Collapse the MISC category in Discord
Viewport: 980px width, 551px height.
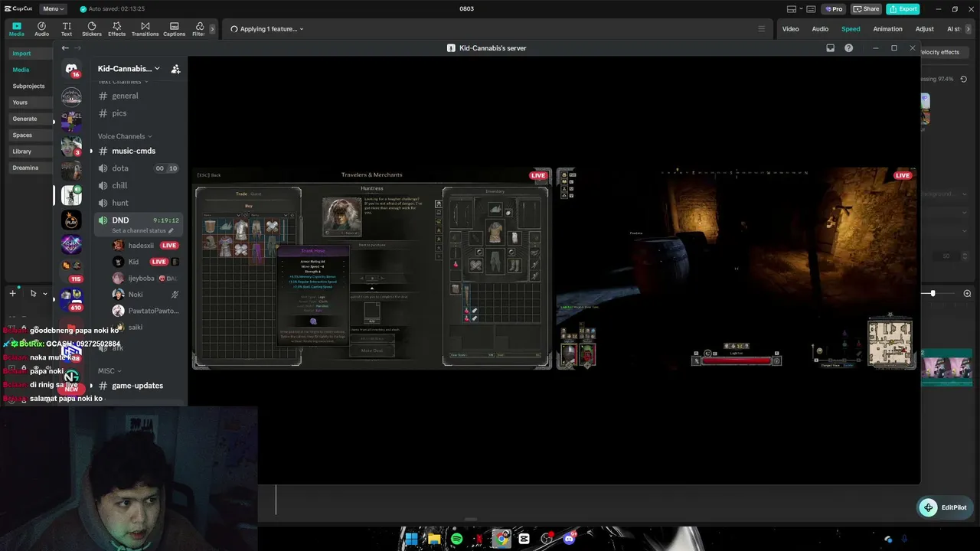(x=109, y=371)
